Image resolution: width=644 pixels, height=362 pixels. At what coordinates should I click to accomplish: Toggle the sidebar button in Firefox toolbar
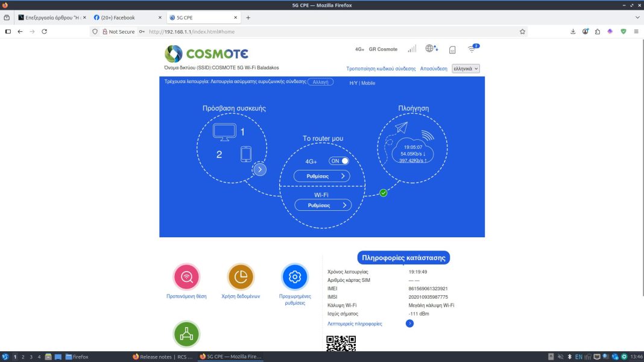pos(8,31)
